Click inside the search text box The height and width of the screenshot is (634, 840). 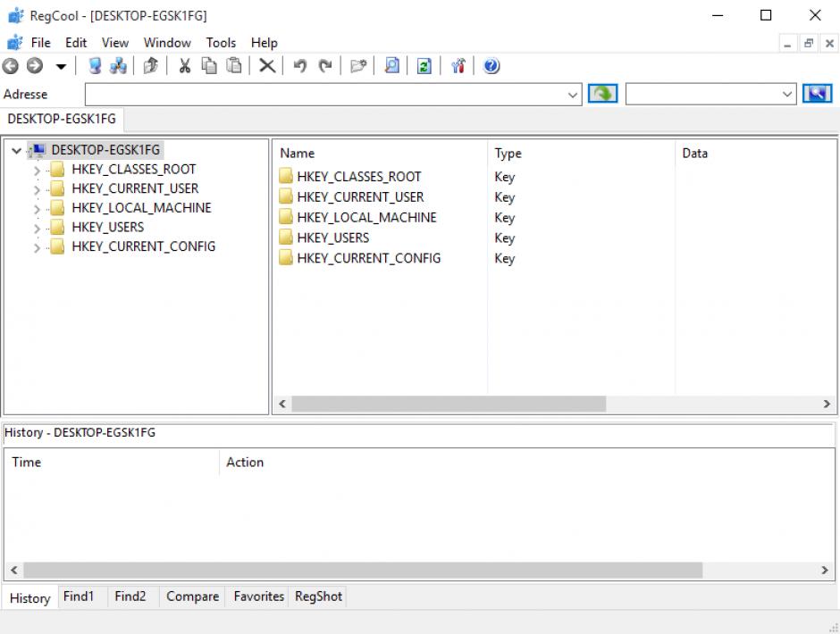tap(702, 95)
